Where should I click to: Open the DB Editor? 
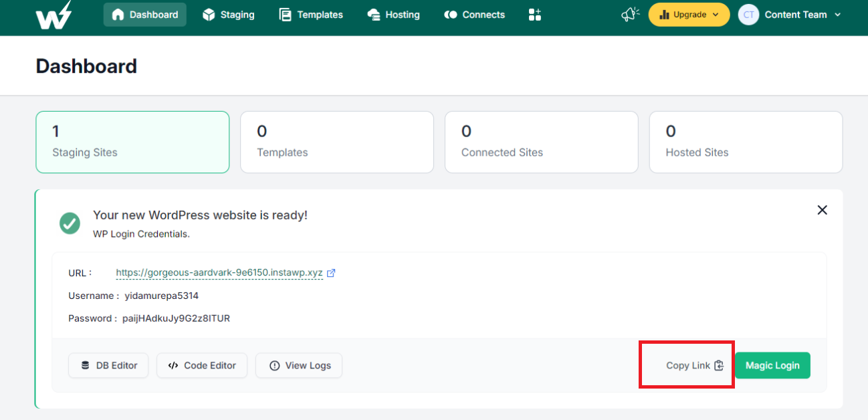click(x=108, y=365)
